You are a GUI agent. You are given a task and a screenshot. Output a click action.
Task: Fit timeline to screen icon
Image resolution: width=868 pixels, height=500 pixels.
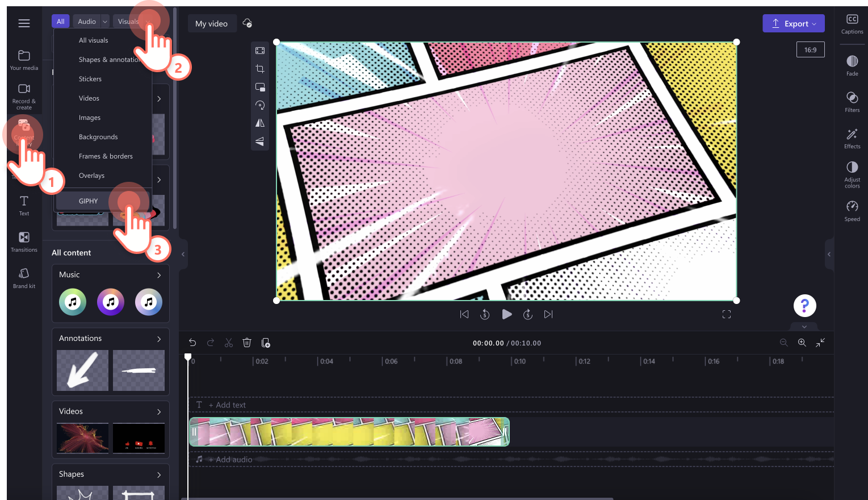[820, 343]
